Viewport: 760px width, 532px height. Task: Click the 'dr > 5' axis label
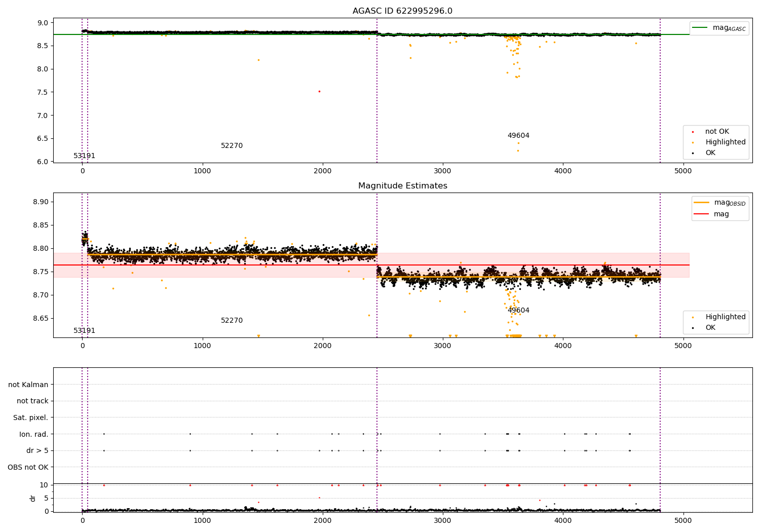[x=37, y=450]
